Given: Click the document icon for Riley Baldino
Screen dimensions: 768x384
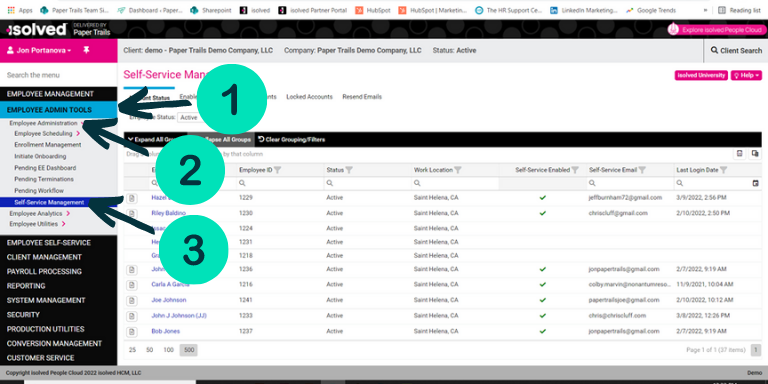Looking at the screenshot, I should [131, 213].
